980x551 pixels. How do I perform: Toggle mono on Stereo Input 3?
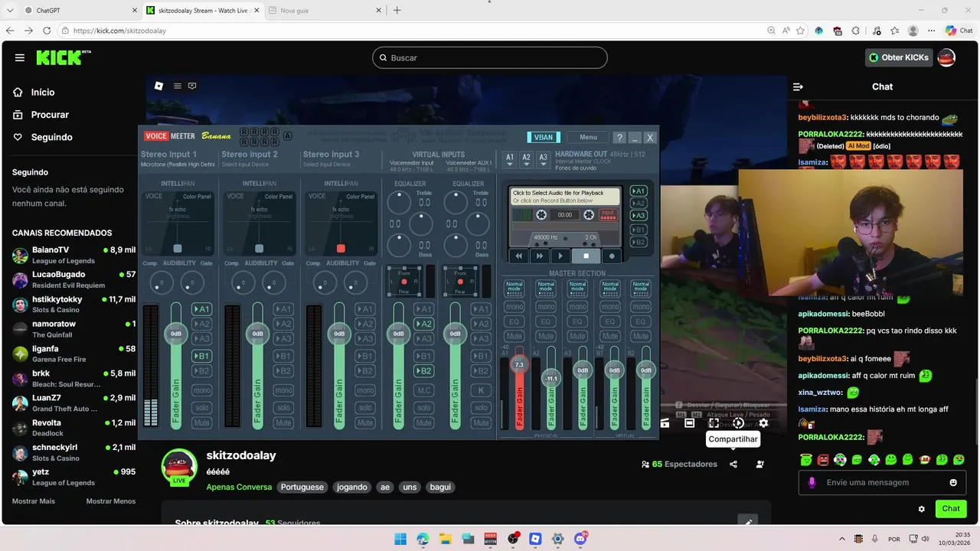(364, 390)
